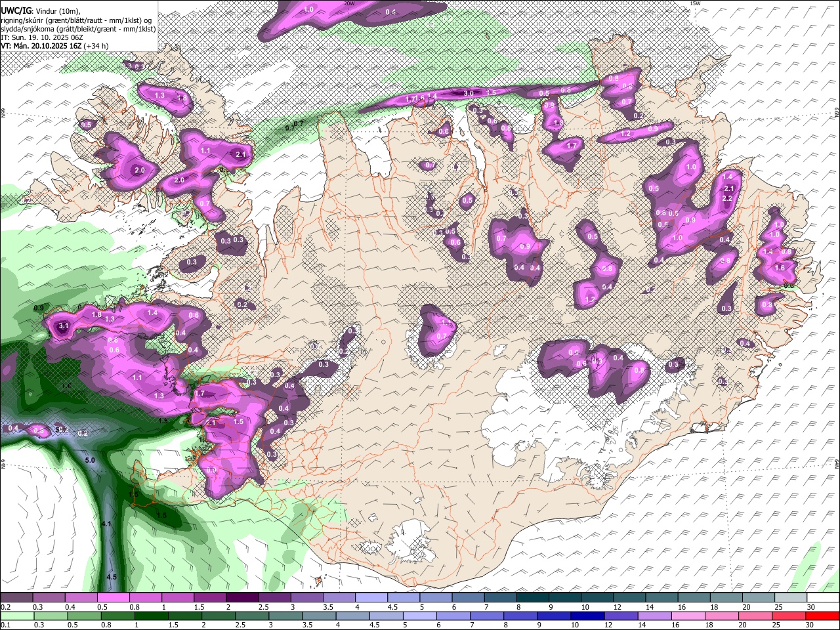Click the bright red swatch labeled 30 in the bottom legend row
The height and width of the screenshot is (630, 840).
(823, 616)
